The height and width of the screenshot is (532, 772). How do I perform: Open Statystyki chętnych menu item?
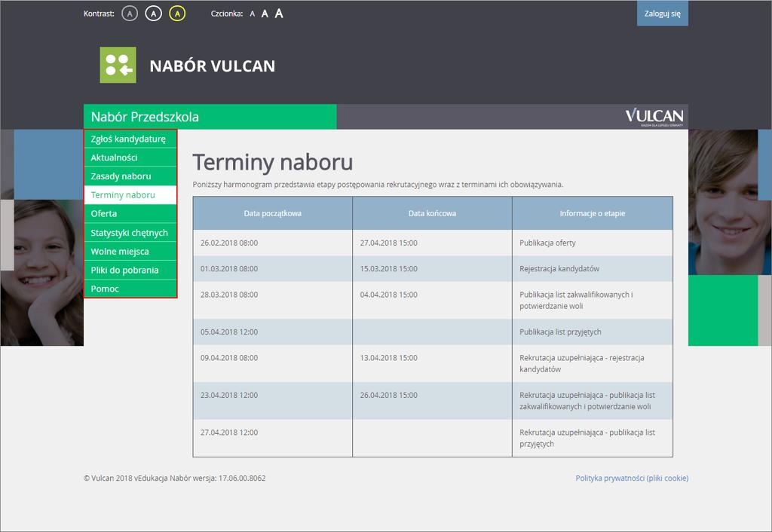coord(130,233)
